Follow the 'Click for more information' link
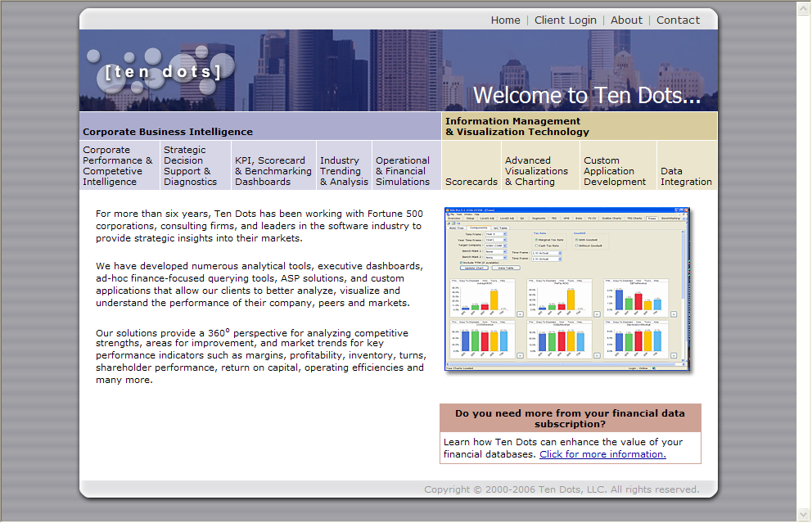Screen dimensions: 812x523 [602, 454]
